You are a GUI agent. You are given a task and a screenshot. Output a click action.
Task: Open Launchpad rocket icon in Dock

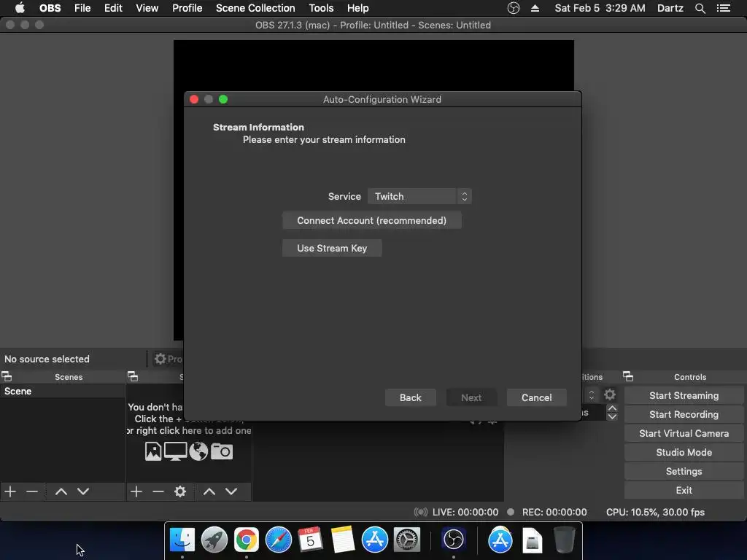[x=214, y=540]
